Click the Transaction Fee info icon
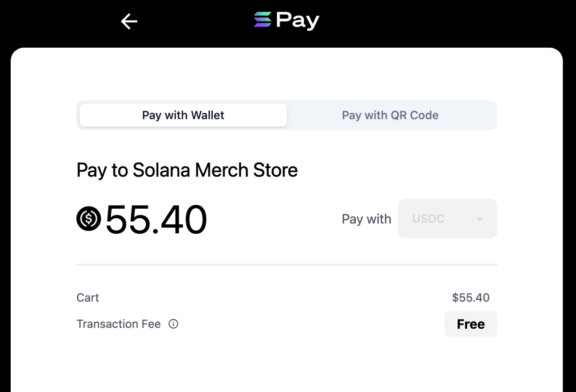This screenshot has width=576, height=392. tap(173, 324)
